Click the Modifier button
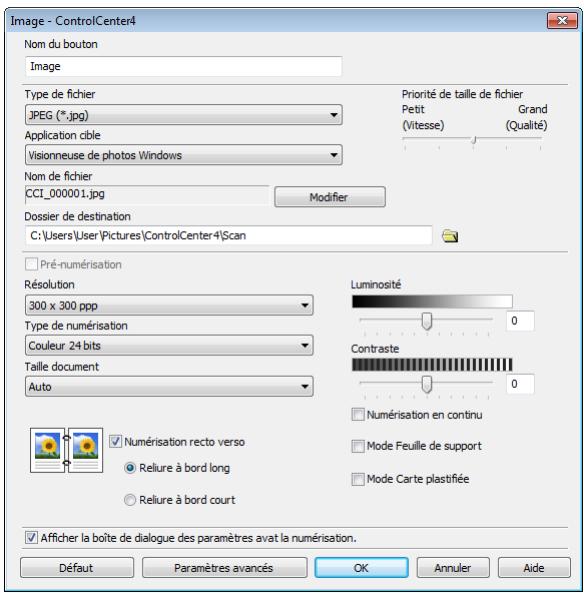 (x=330, y=197)
